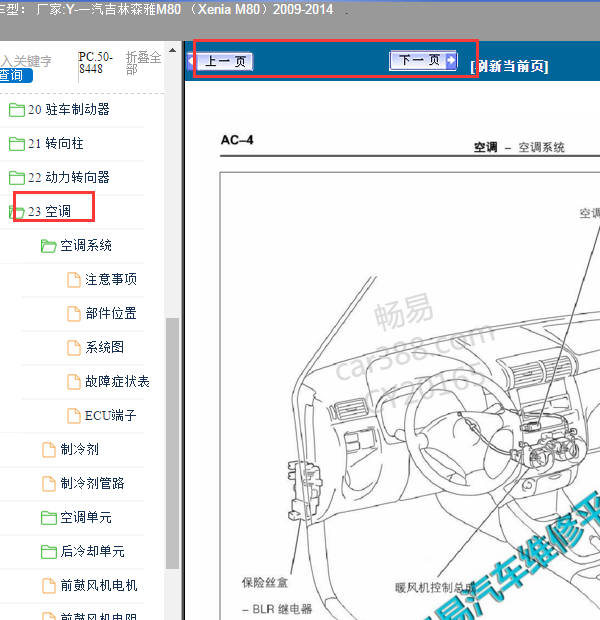Click page icon beside 制冷剂管路
The image size is (600, 620).
pos(49,484)
